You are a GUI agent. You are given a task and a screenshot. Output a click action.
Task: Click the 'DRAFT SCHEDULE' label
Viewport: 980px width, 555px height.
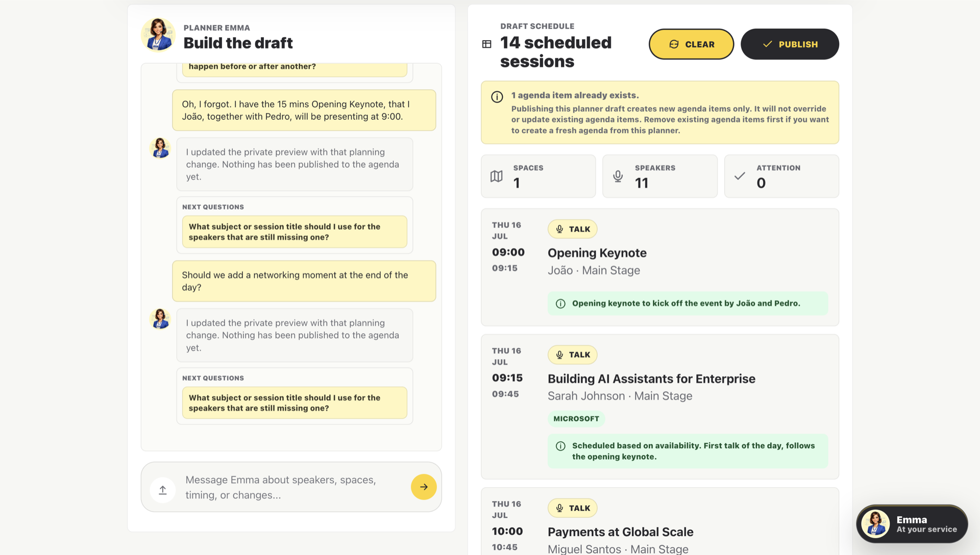[537, 27]
